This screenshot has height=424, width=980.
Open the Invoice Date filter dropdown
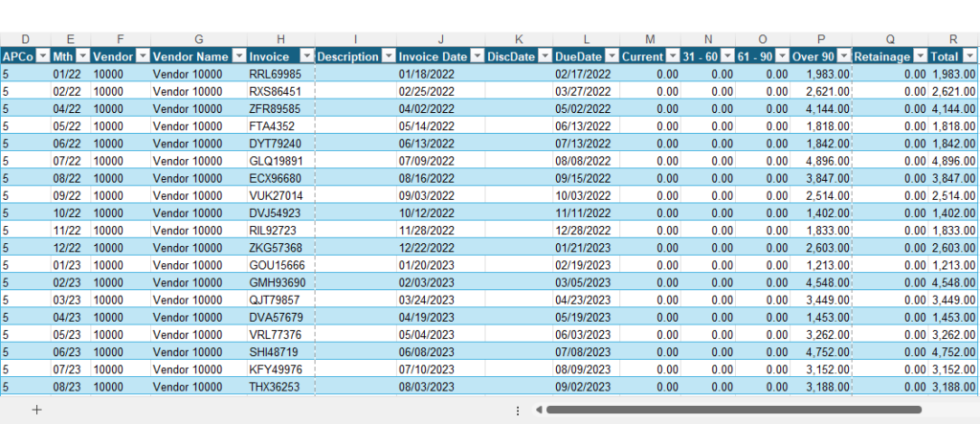point(478,56)
